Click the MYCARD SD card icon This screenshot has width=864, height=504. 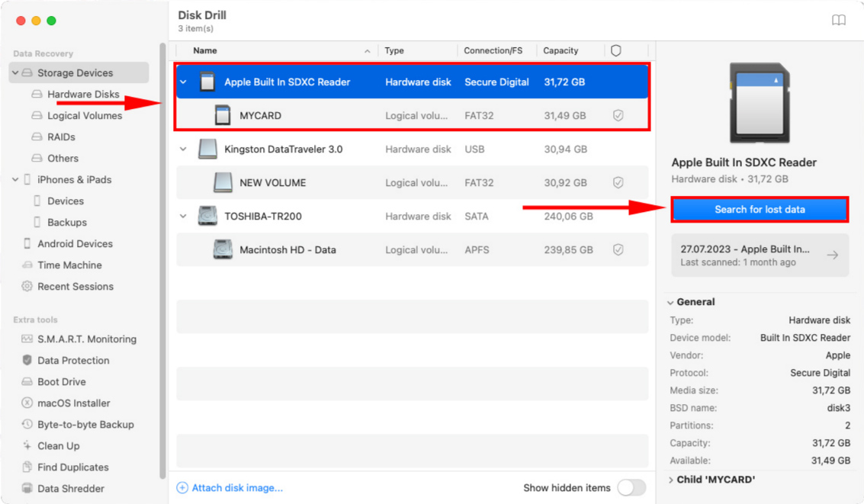[x=223, y=115]
